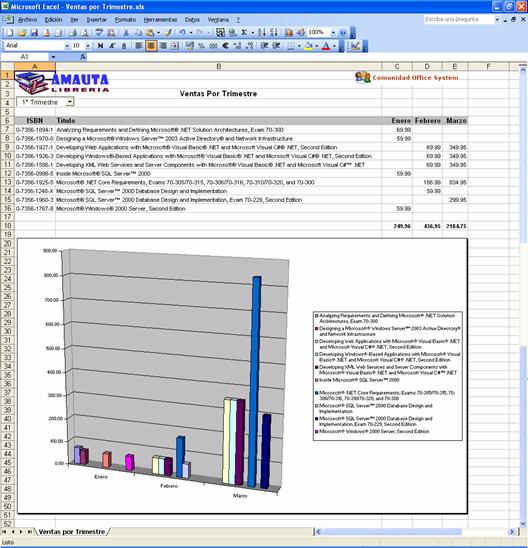The image size is (528, 548).
Task: Merge and center the selected cells
Action: click(175, 46)
